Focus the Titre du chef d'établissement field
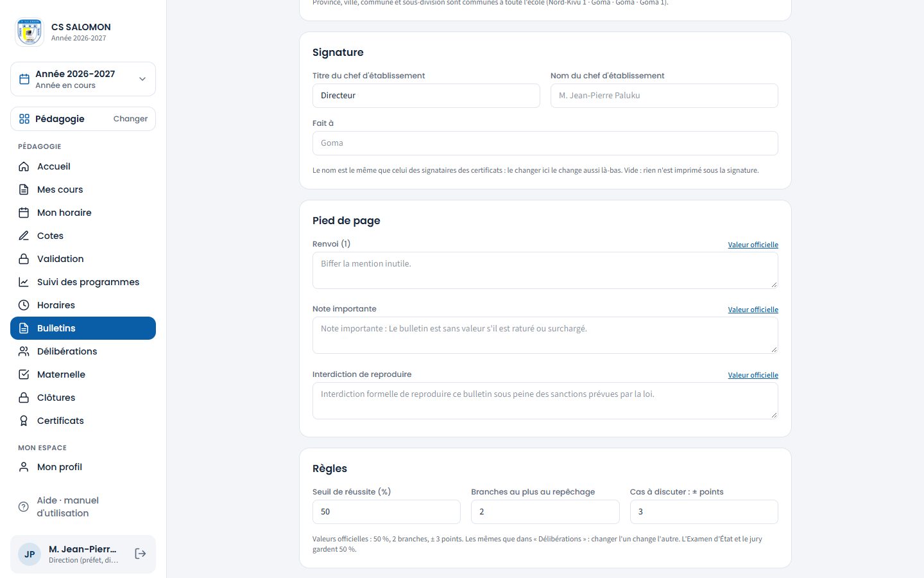 pos(426,96)
